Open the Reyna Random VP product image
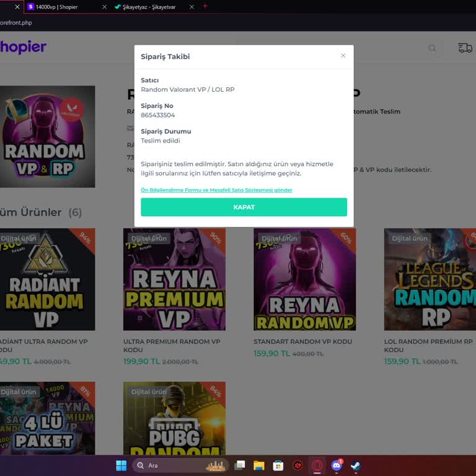476x476 pixels. [305, 280]
